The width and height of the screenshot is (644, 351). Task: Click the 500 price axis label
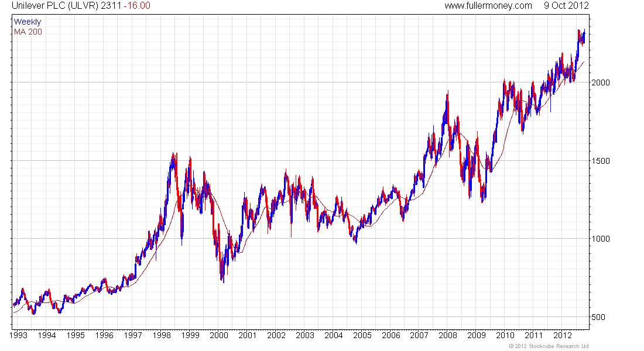(598, 317)
